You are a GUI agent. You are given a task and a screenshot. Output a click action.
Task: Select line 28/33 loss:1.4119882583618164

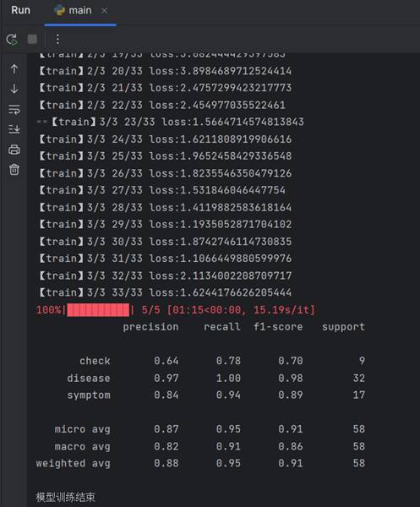click(x=165, y=207)
